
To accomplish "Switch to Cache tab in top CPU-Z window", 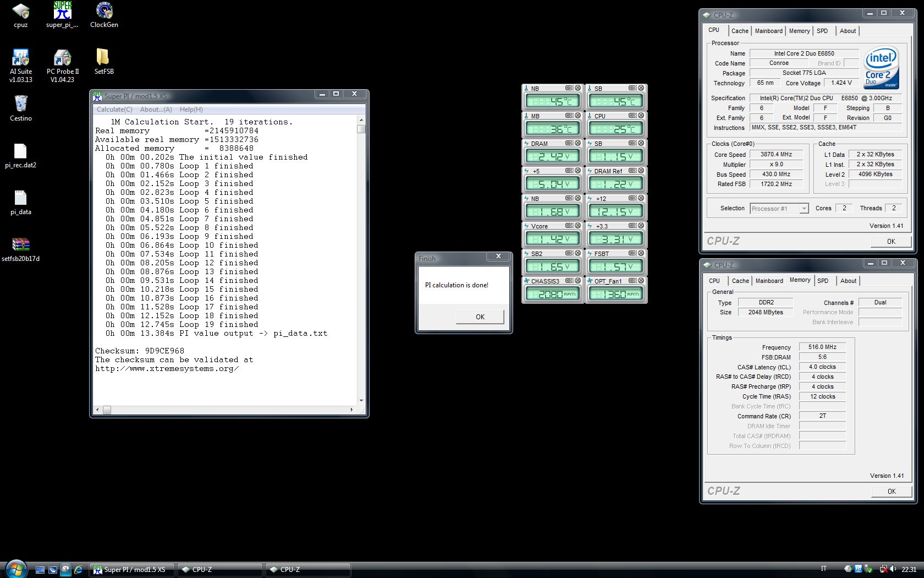I will coord(740,31).
